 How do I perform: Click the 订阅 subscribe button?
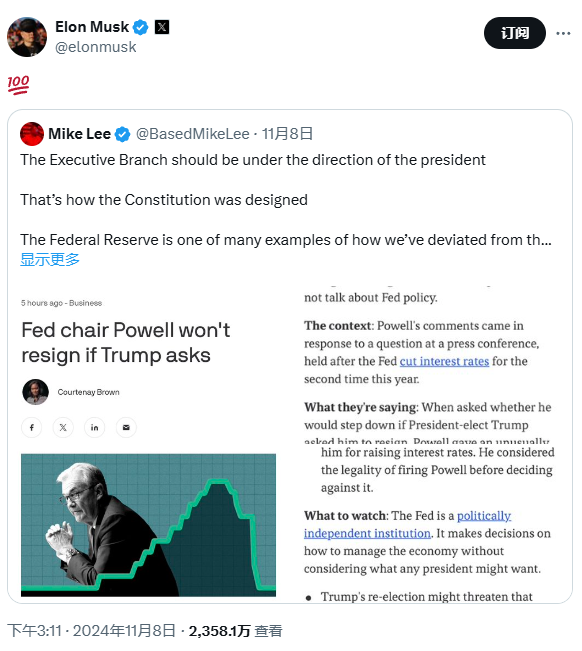point(515,33)
